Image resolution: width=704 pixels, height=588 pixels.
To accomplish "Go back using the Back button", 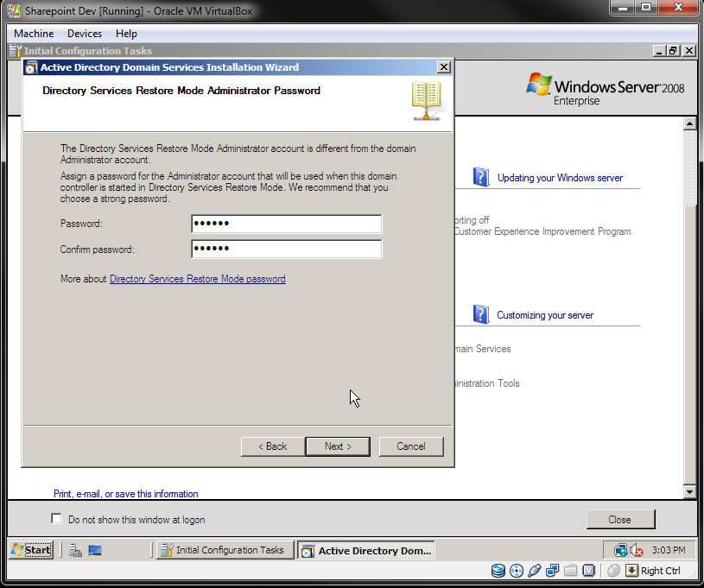I will [x=273, y=446].
